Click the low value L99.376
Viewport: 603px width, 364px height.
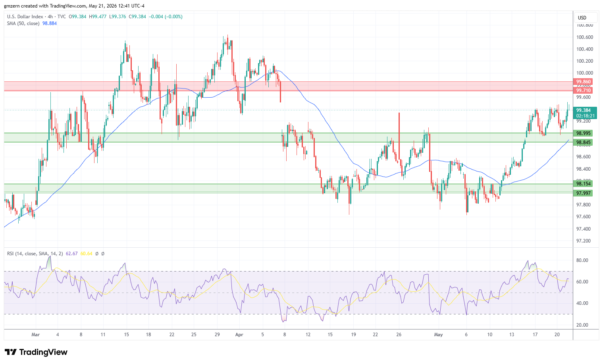point(118,17)
